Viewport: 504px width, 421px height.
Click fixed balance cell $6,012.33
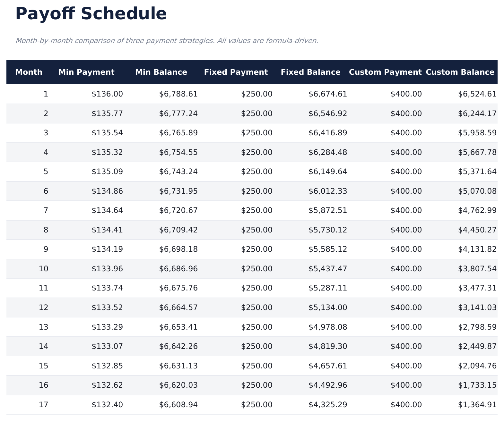point(328,191)
